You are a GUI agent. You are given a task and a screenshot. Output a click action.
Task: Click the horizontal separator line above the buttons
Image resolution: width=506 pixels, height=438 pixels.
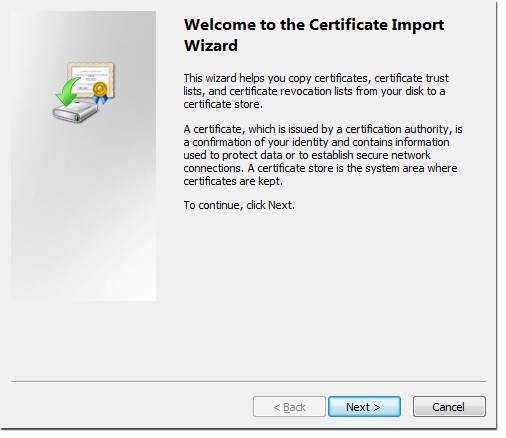click(248, 381)
